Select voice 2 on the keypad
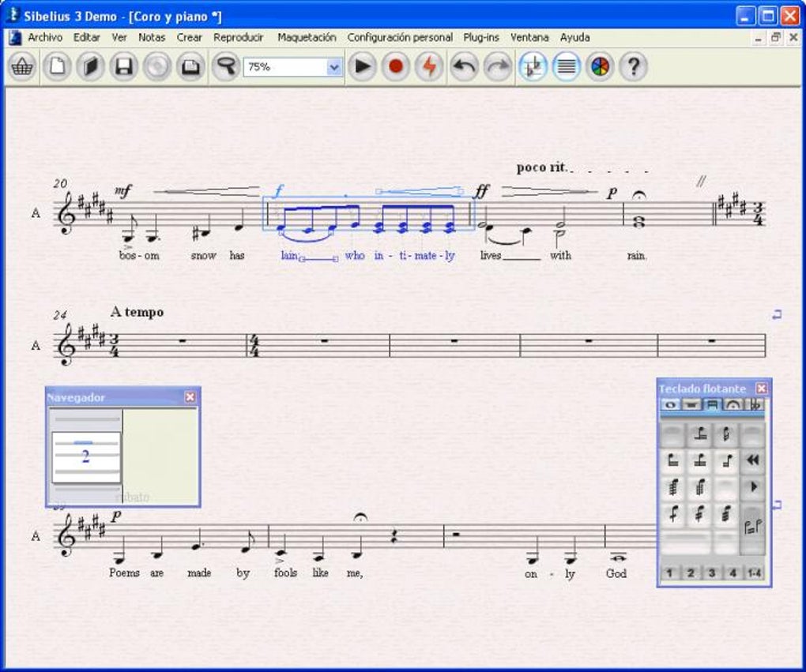This screenshot has height=672, width=806. point(691,573)
